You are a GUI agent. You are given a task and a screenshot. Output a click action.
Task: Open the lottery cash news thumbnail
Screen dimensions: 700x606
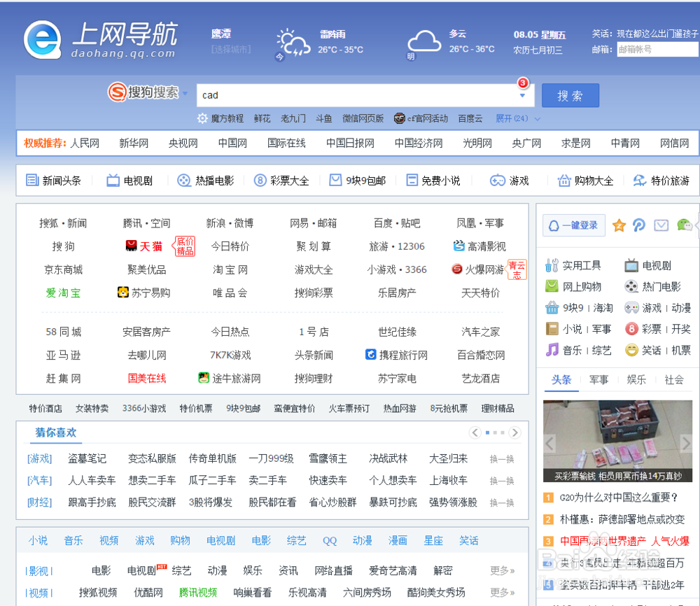point(618,441)
